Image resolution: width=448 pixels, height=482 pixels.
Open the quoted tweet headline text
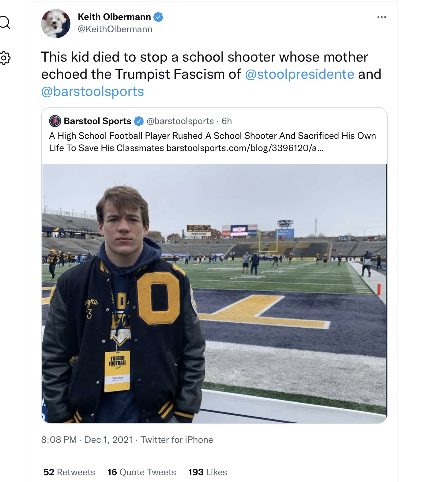(x=213, y=142)
